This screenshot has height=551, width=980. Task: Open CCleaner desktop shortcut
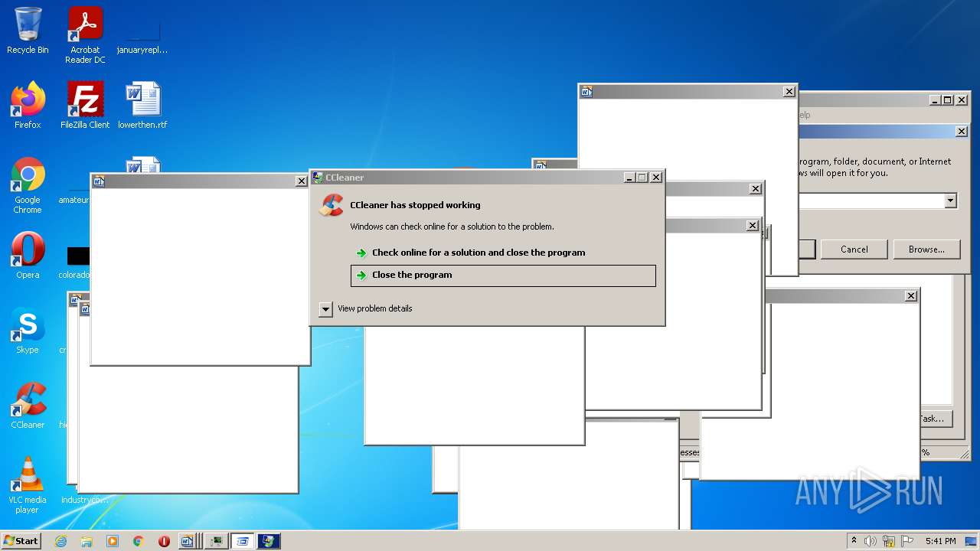(x=28, y=406)
